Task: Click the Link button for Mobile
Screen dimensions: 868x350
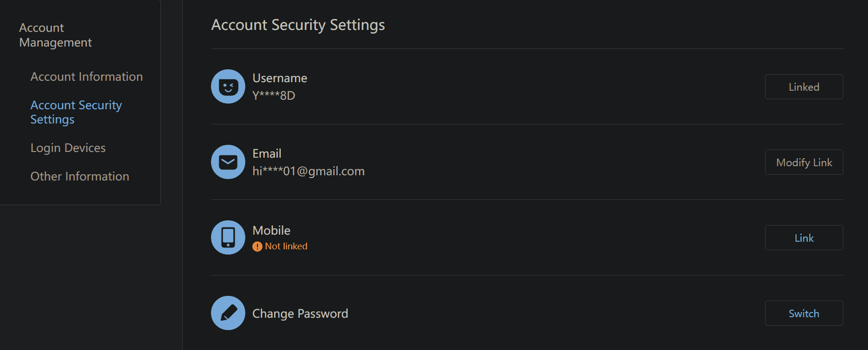Action: pyautogui.click(x=803, y=238)
